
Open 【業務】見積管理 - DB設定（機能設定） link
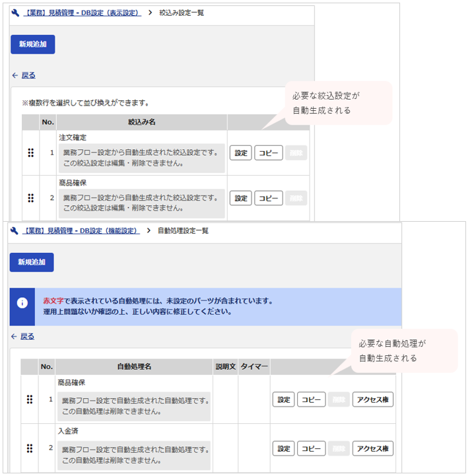[81, 230]
